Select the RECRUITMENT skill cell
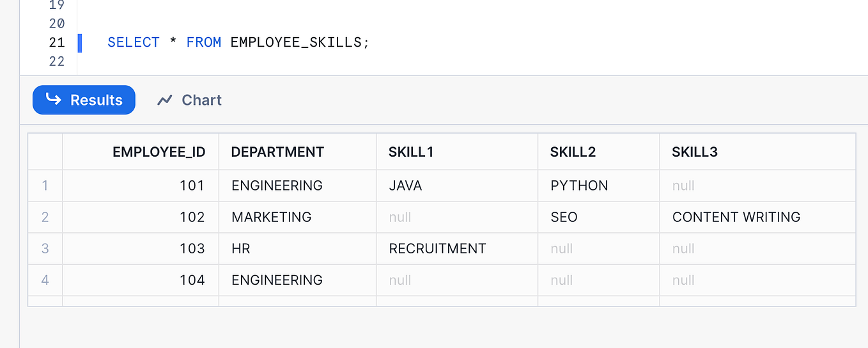Screen dimensions: 868x348 pos(437,248)
